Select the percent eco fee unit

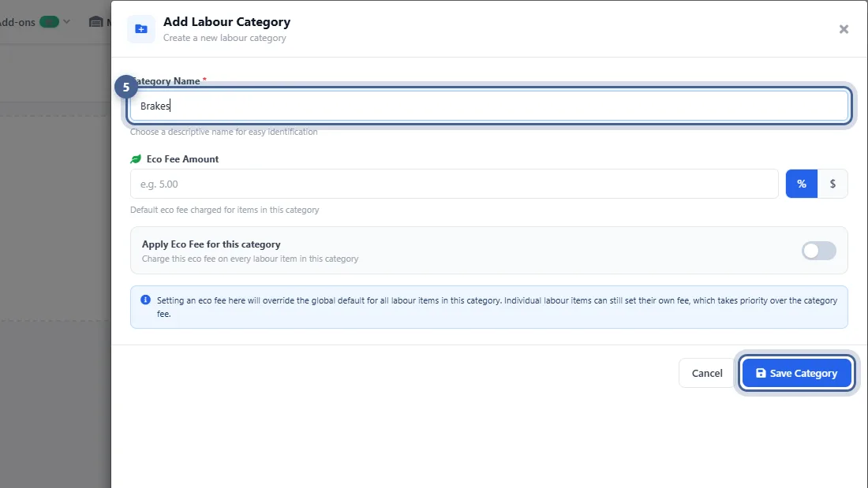click(802, 184)
